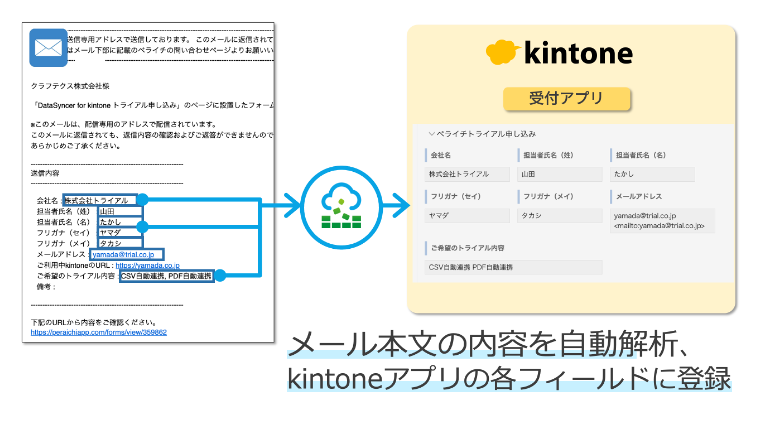Click the 山田 field in the kintone form

pos(560,174)
